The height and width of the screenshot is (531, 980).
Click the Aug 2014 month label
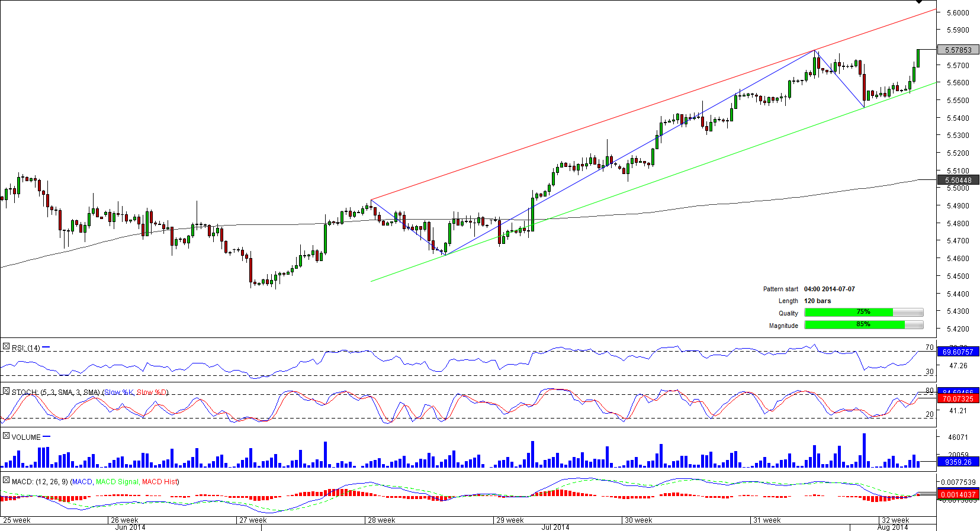pos(893,527)
